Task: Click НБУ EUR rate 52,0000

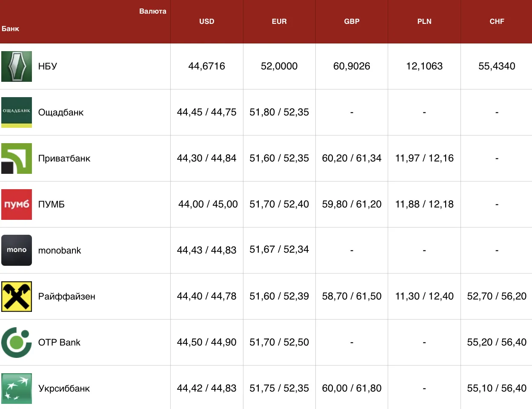Action: (279, 66)
